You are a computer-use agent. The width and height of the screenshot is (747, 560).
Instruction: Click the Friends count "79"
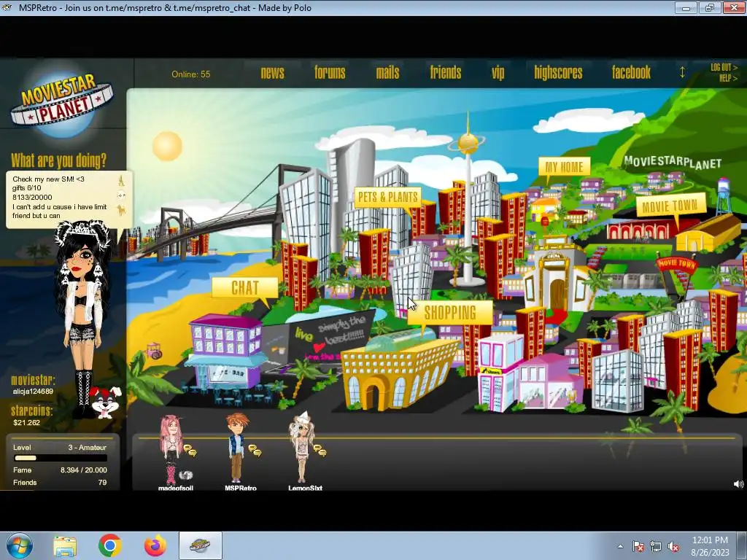coord(102,483)
